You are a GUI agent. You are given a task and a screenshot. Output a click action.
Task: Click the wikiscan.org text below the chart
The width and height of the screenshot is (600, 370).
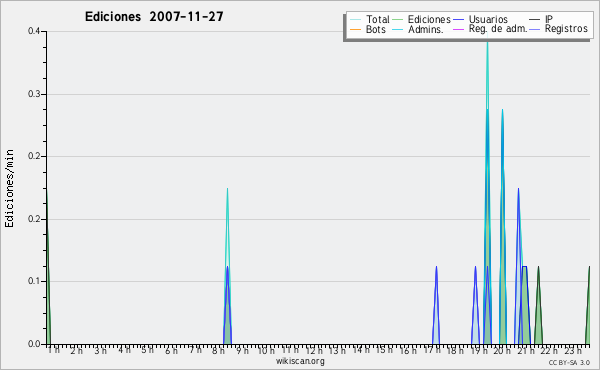300,361
